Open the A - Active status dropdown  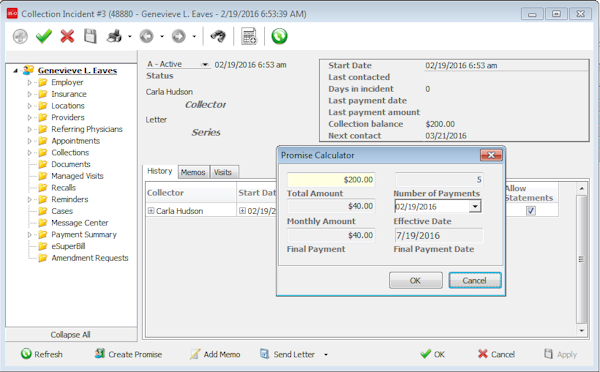click(x=205, y=65)
